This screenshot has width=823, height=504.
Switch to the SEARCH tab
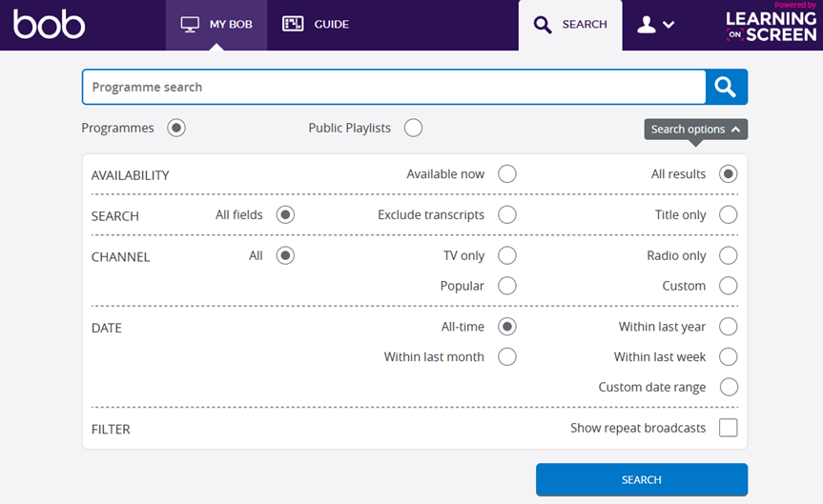click(570, 25)
